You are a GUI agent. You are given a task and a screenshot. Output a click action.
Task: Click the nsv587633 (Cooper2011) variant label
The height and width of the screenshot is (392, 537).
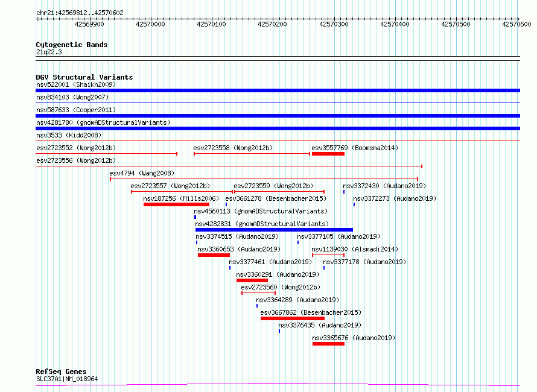coord(76,110)
